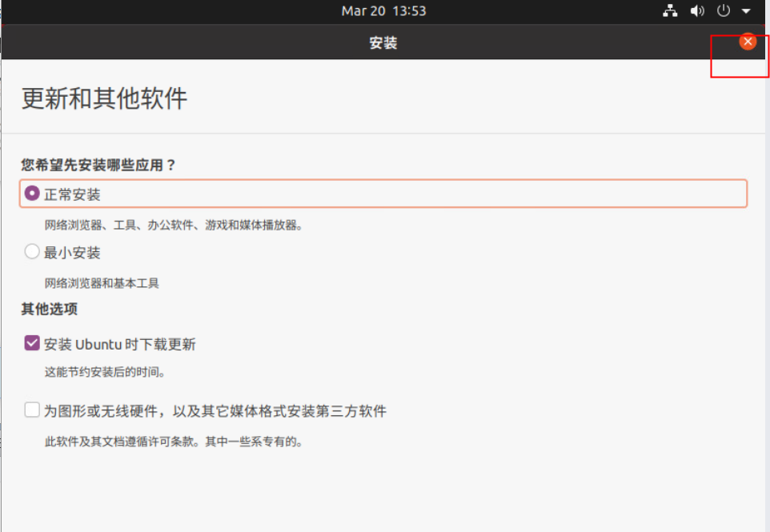The width and height of the screenshot is (770, 532).
Task: Open the power icon in top bar
Action: pyautogui.click(x=723, y=10)
